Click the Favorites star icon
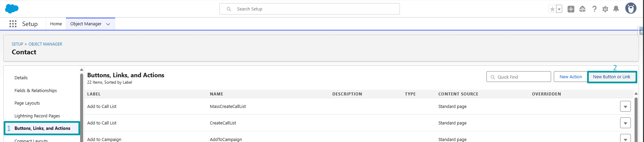 (x=552, y=9)
